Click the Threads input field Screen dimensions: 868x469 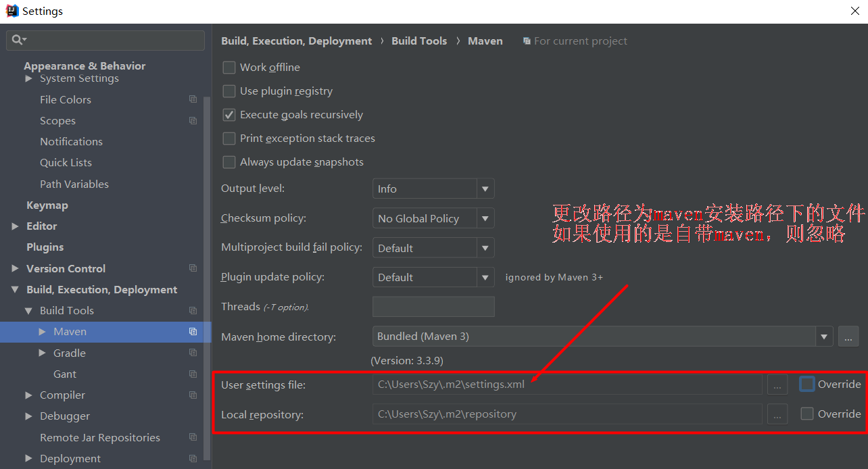click(x=433, y=307)
